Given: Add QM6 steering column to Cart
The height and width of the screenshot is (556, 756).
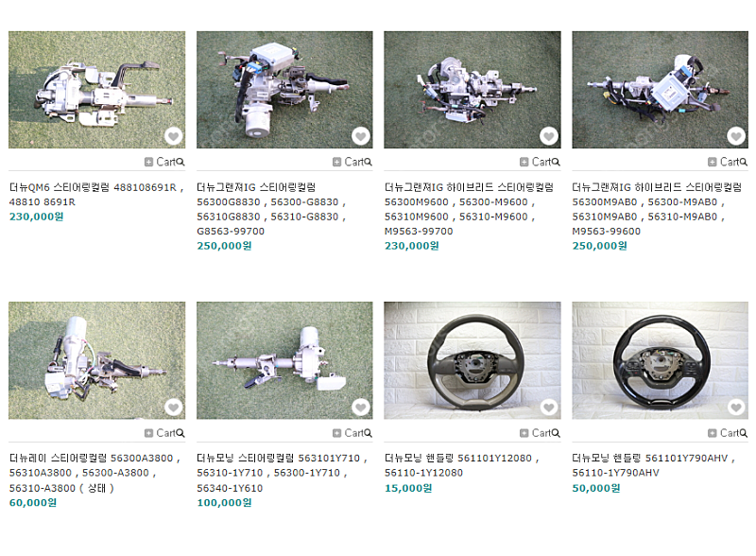Looking at the screenshot, I should tap(161, 163).
